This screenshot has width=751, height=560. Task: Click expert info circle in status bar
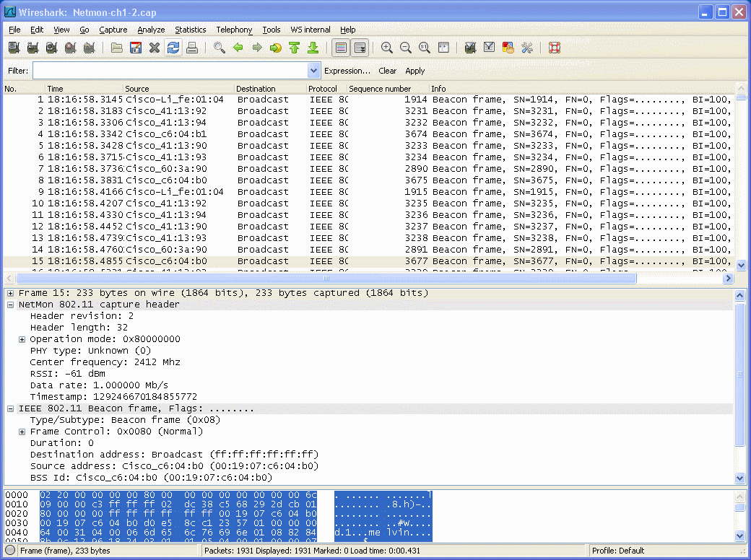click(10, 551)
